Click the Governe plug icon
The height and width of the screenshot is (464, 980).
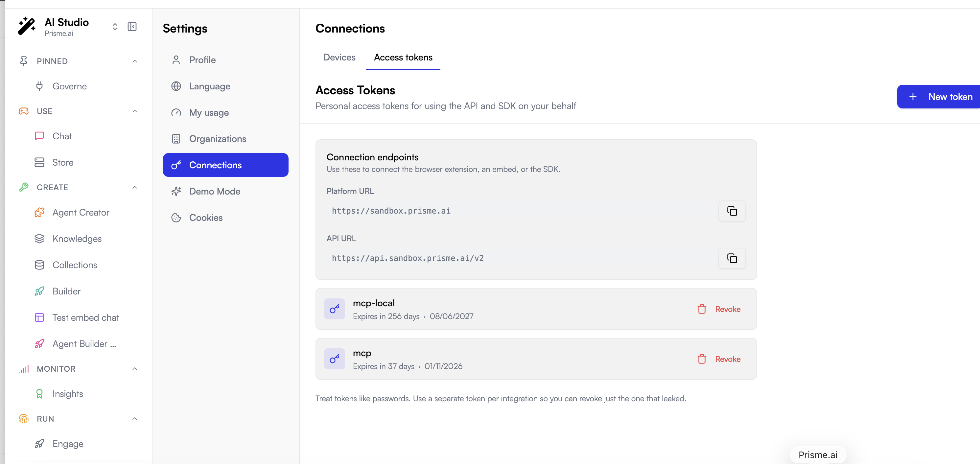click(39, 86)
